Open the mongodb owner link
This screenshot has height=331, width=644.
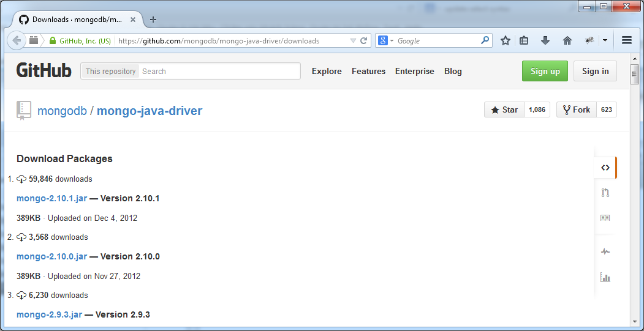62,111
